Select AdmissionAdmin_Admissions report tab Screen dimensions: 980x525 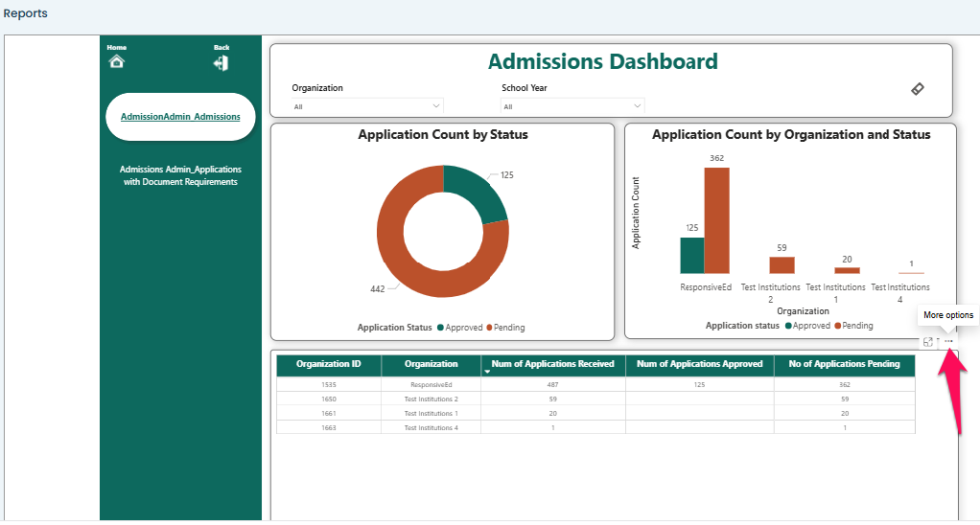pyautogui.click(x=180, y=117)
